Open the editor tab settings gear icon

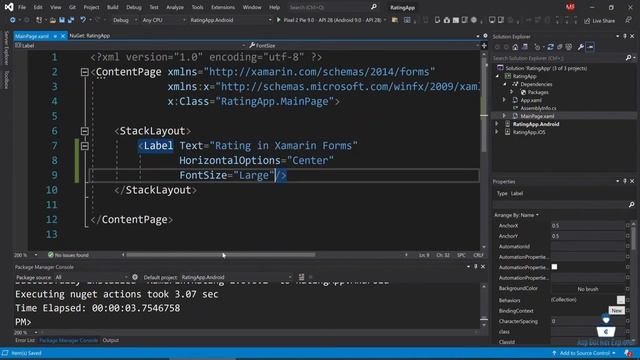[485, 36]
